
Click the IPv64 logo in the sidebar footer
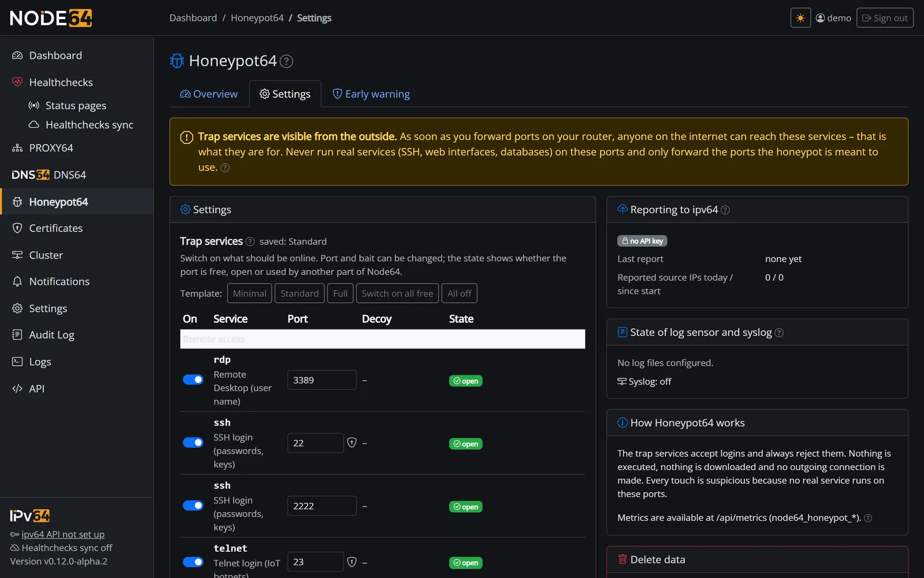[x=30, y=516]
